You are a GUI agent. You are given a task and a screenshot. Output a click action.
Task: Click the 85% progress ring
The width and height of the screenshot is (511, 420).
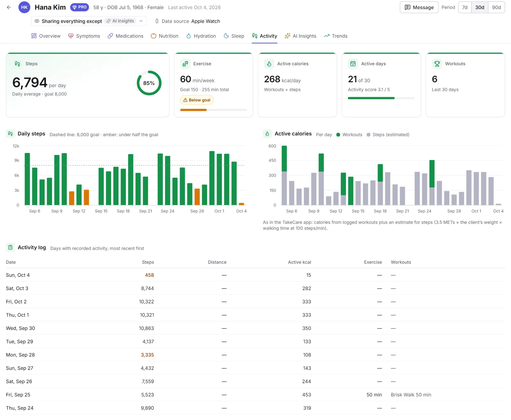tap(149, 83)
